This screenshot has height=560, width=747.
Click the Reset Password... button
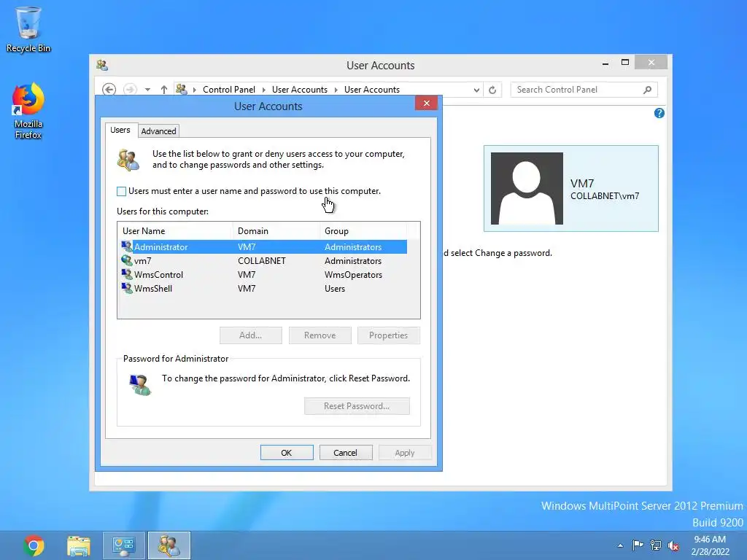[x=357, y=406]
